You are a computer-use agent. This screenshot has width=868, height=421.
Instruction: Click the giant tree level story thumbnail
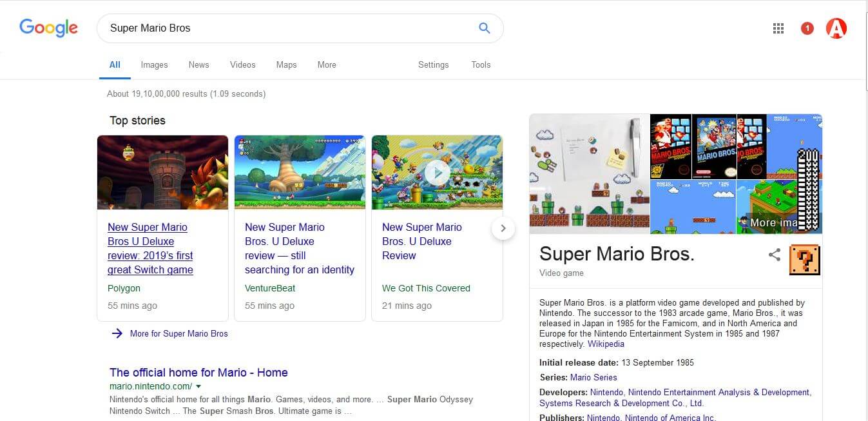point(300,172)
